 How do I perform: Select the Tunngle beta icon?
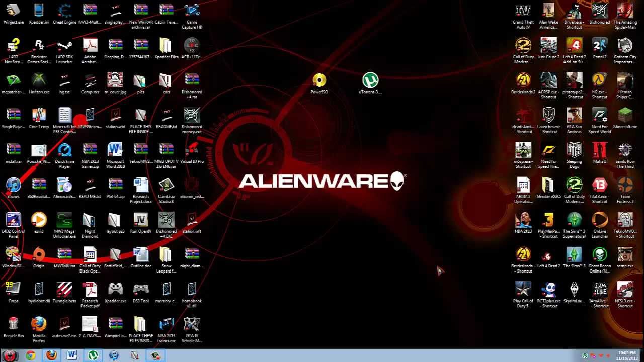click(x=64, y=293)
